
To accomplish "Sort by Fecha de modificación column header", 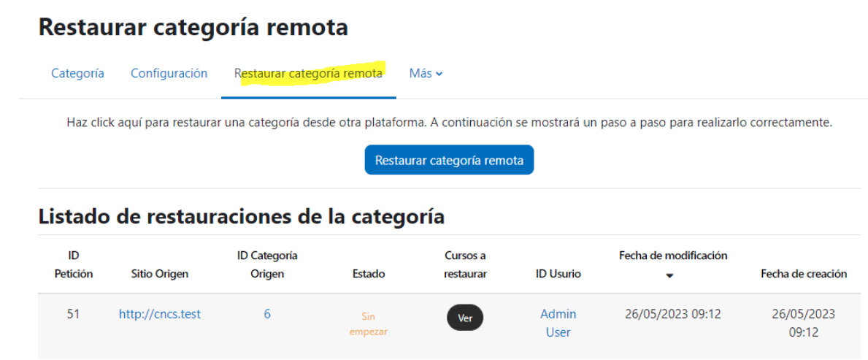I will [673, 256].
